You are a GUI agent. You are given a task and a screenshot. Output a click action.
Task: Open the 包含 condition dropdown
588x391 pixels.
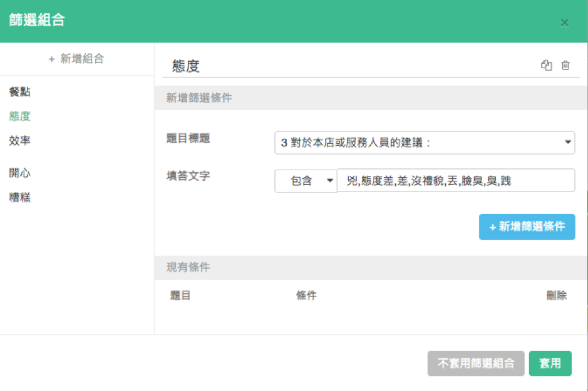click(306, 181)
